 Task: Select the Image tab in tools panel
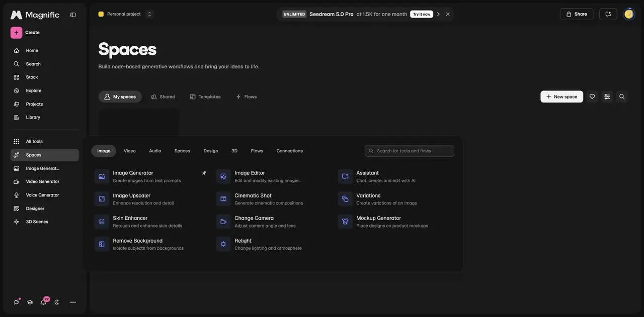[x=104, y=151]
